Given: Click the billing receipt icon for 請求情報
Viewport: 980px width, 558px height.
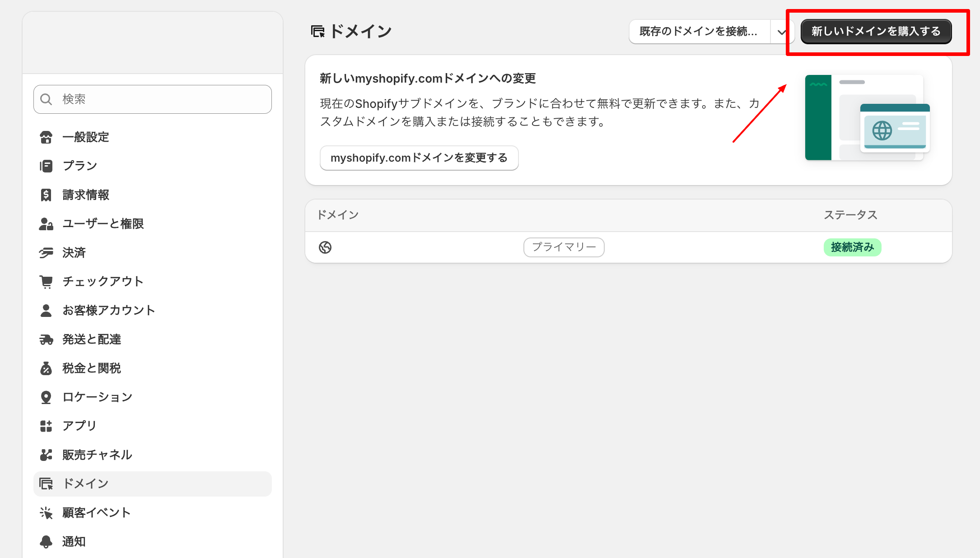Looking at the screenshot, I should (46, 195).
